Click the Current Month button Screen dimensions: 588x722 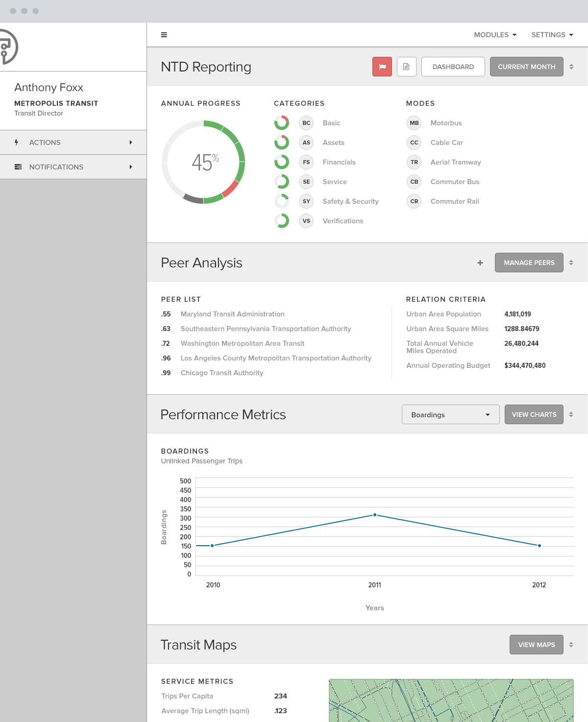pyautogui.click(x=527, y=67)
